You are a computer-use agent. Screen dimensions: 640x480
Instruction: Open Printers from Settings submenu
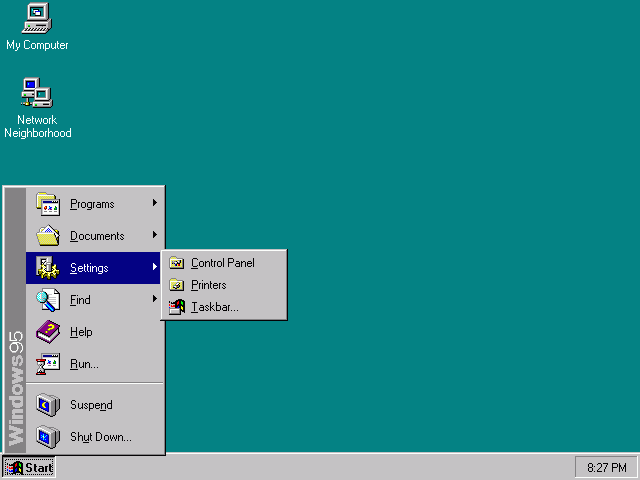click(x=224, y=285)
